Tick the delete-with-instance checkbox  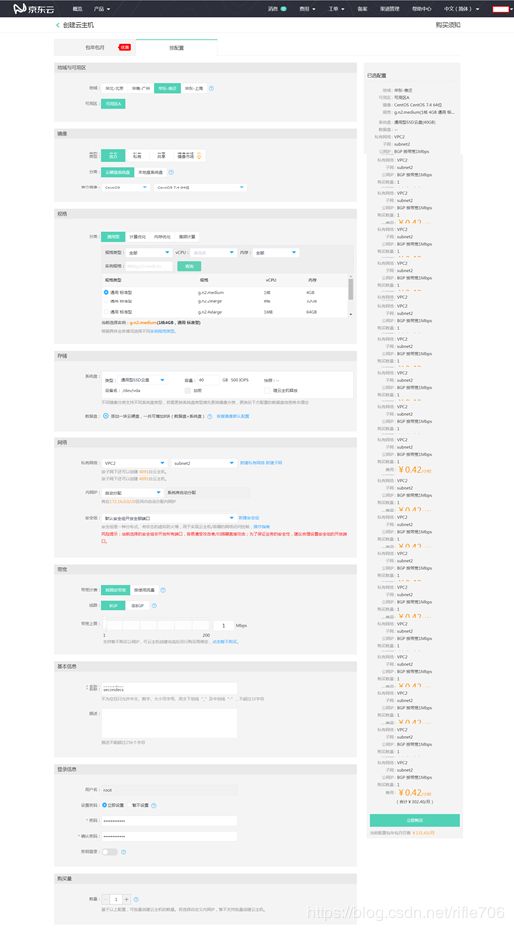(x=268, y=391)
